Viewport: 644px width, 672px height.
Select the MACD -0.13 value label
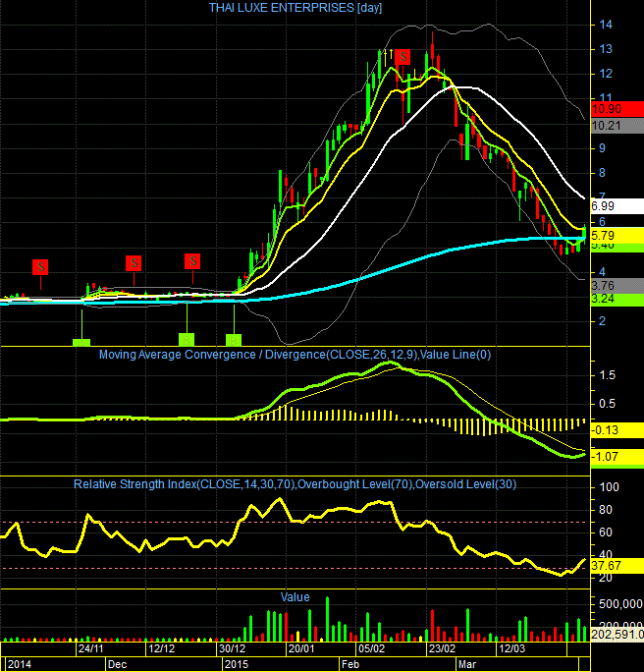(x=617, y=430)
